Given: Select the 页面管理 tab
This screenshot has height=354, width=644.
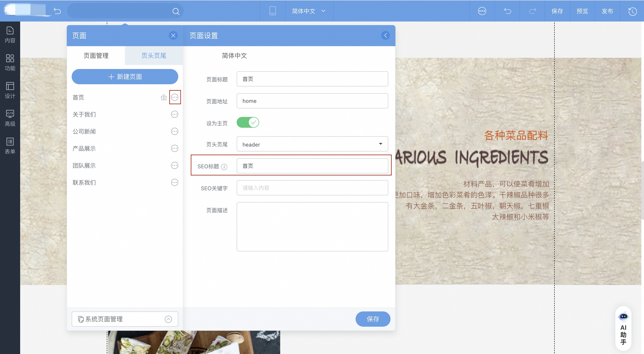Looking at the screenshot, I should click(x=96, y=56).
